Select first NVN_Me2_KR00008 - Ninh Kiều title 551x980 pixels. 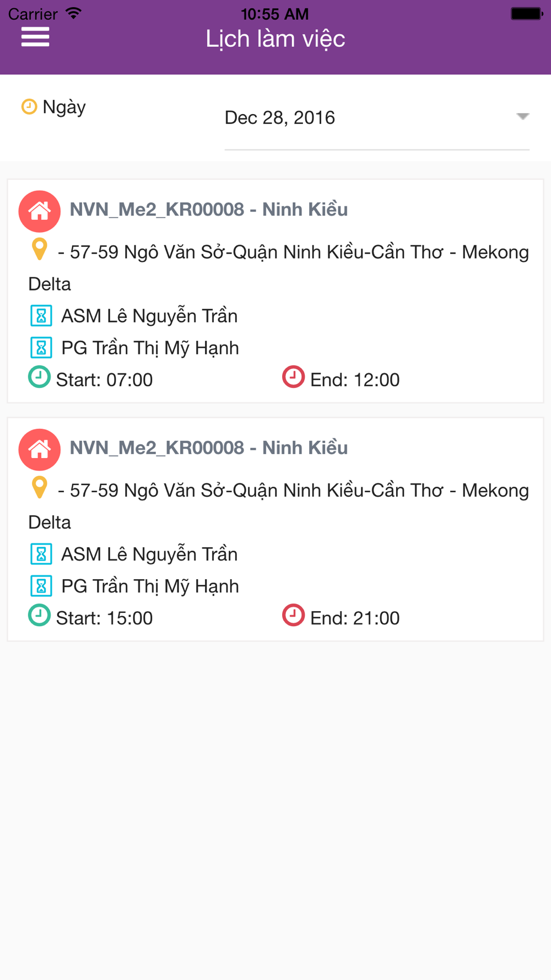pyautogui.click(x=208, y=209)
